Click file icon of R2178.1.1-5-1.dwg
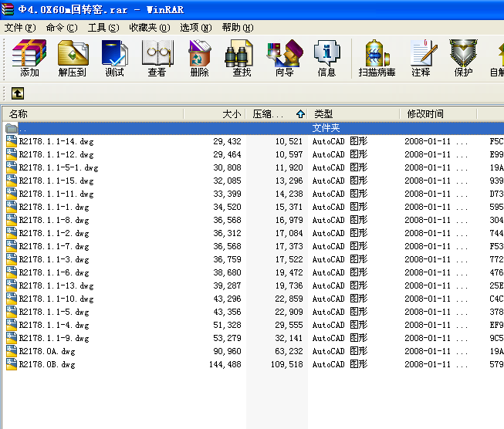This screenshot has width=504, height=429. [12, 167]
